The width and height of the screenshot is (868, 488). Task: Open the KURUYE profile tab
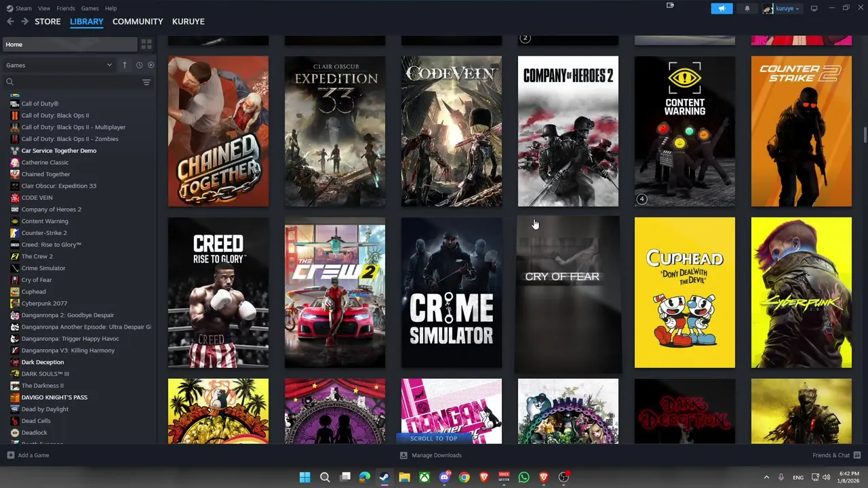click(188, 22)
